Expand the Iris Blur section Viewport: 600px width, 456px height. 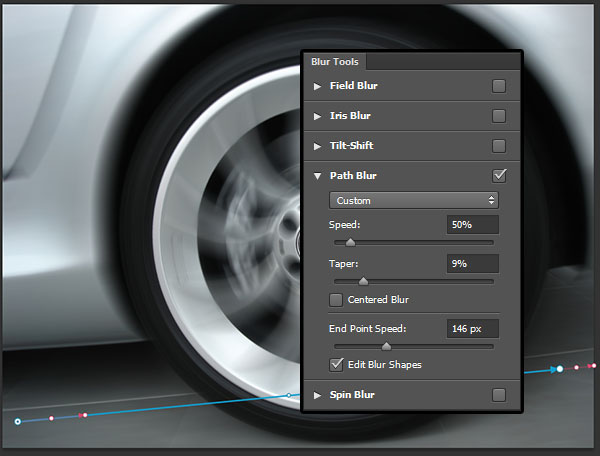point(318,116)
